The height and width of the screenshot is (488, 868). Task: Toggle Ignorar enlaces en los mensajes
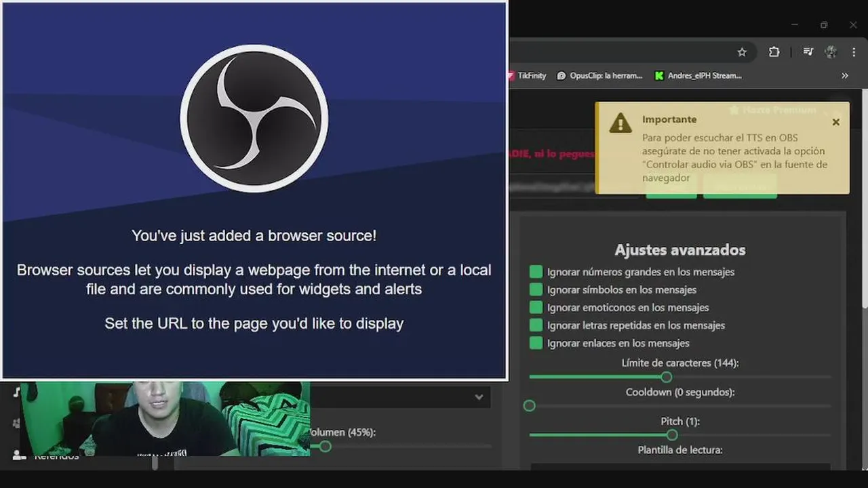[536, 343]
